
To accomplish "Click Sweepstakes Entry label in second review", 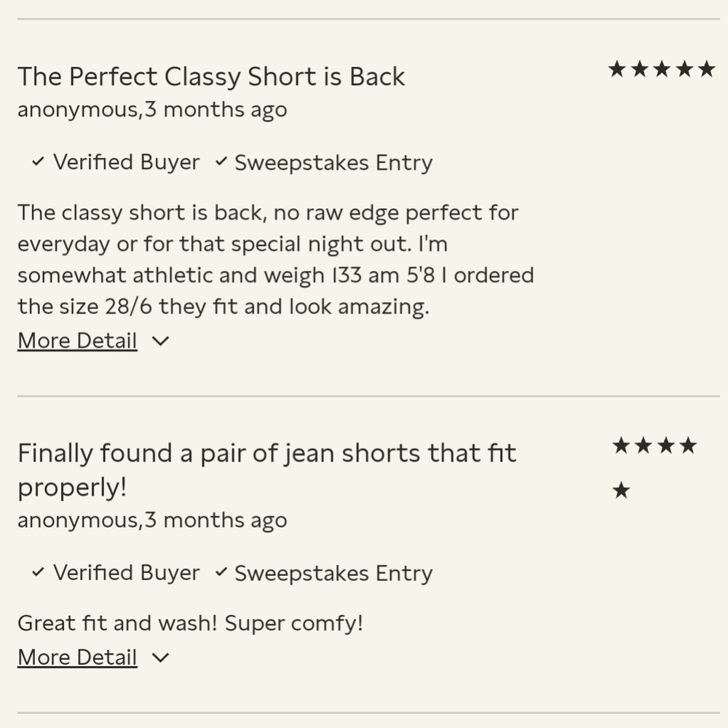I will click(334, 573).
